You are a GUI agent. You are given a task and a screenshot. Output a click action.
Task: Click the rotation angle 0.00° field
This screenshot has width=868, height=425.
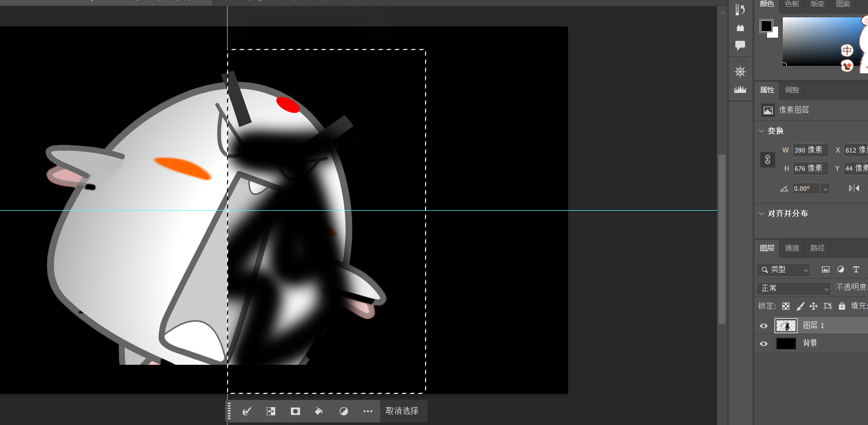click(806, 189)
